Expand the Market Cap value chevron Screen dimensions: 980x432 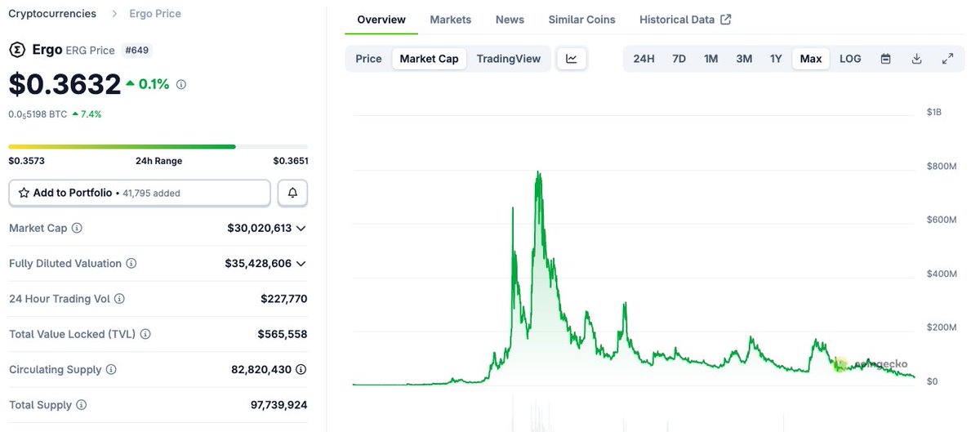click(x=301, y=229)
